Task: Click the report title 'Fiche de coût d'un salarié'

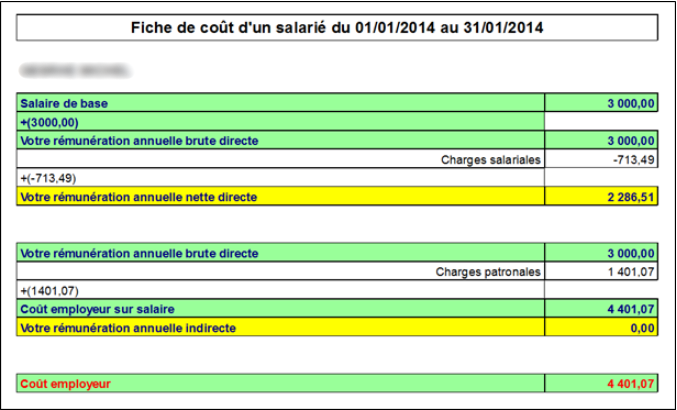Action: [337, 28]
